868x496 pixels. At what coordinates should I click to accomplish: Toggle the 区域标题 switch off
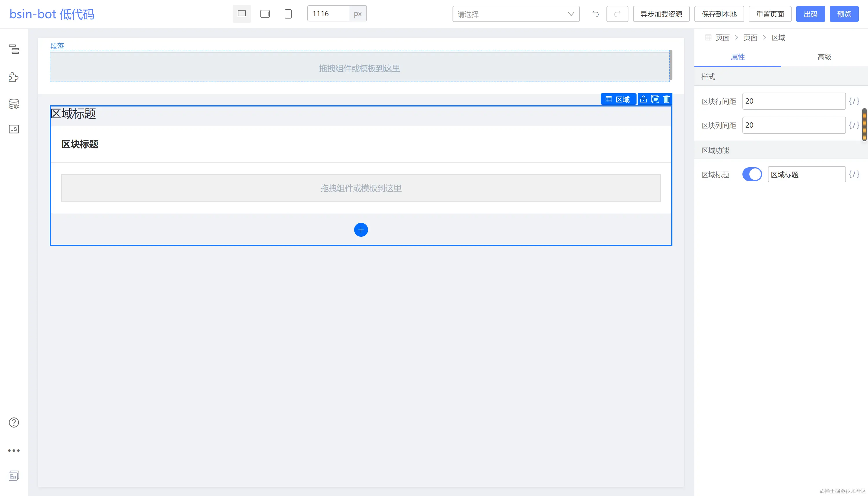752,174
